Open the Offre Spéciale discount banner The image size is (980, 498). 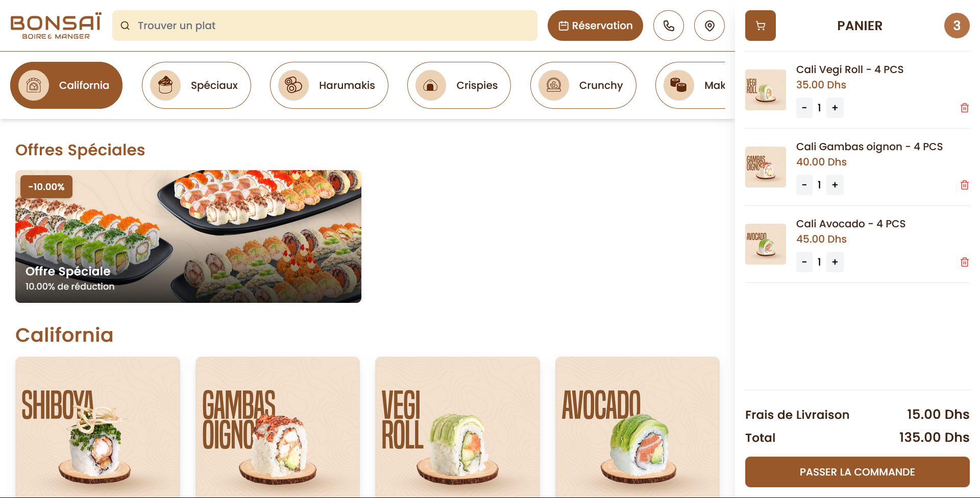188,236
